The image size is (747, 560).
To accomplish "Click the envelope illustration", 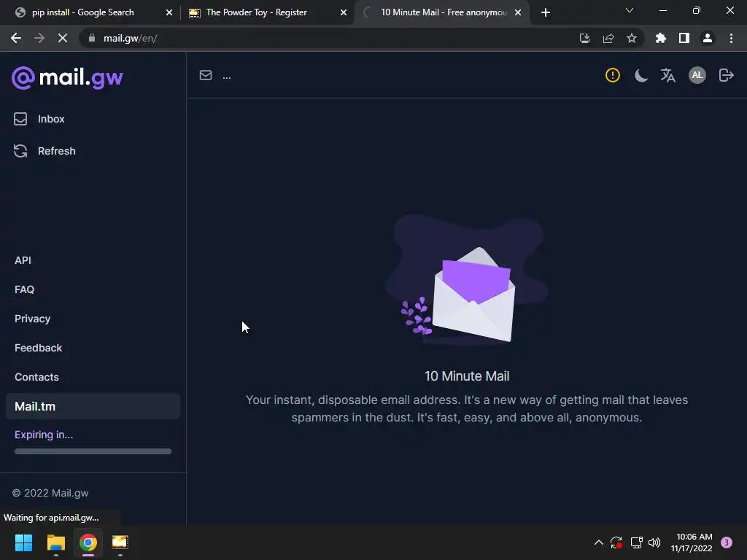I will pyautogui.click(x=467, y=281).
